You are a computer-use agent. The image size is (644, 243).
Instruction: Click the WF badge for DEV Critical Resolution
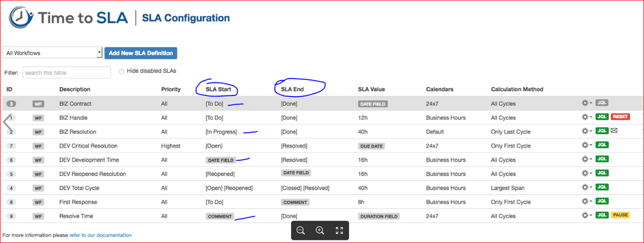pos(38,146)
